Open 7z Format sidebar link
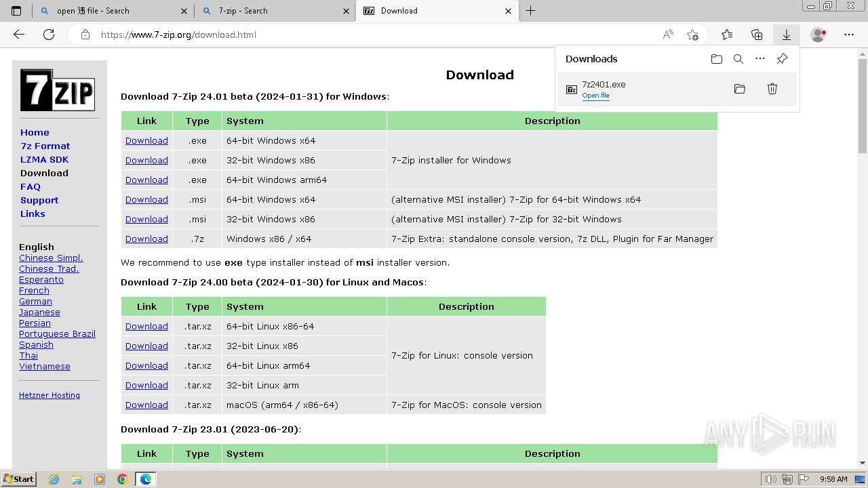 pyautogui.click(x=45, y=146)
